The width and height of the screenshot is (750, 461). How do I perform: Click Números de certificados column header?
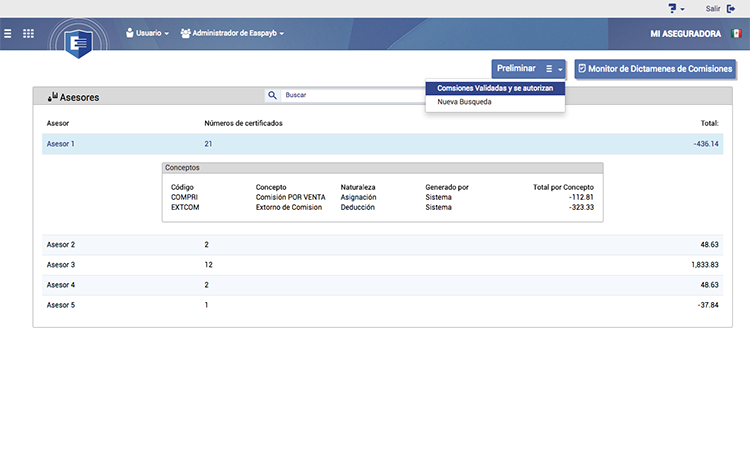pos(243,123)
